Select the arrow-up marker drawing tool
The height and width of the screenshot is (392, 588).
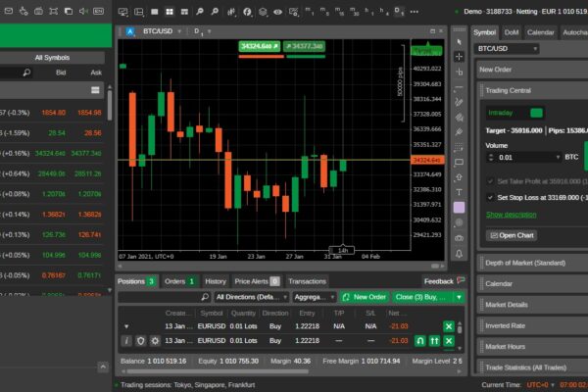tap(459, 177)
